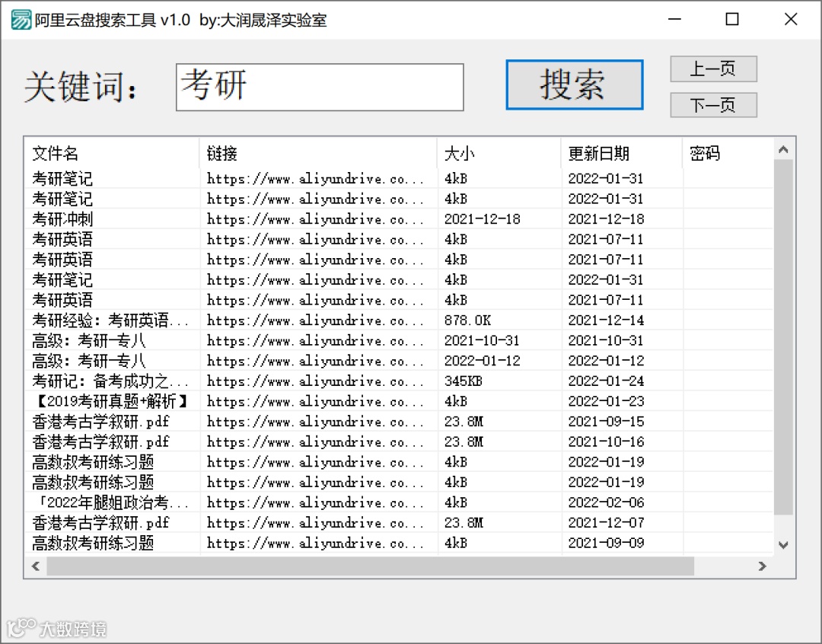
Task: Focus the 关键词 input field containing 考研
Action: click(320, 87)
